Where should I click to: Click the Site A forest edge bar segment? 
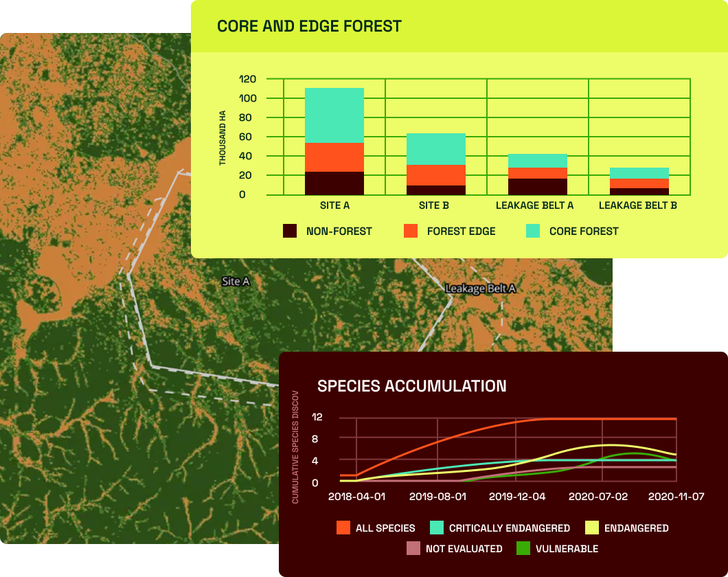[334, 157]
